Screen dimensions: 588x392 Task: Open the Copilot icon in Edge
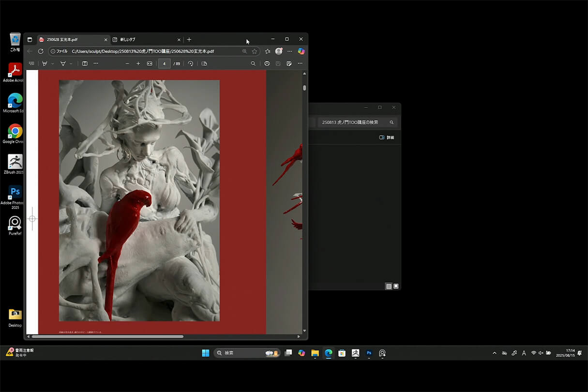(301, 51)
